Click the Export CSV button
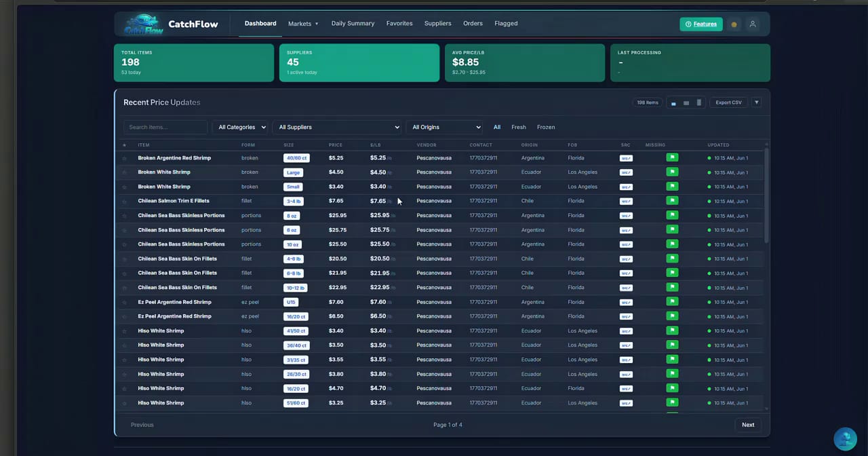The height and width of the screenshot is (456, 868). 729,102
